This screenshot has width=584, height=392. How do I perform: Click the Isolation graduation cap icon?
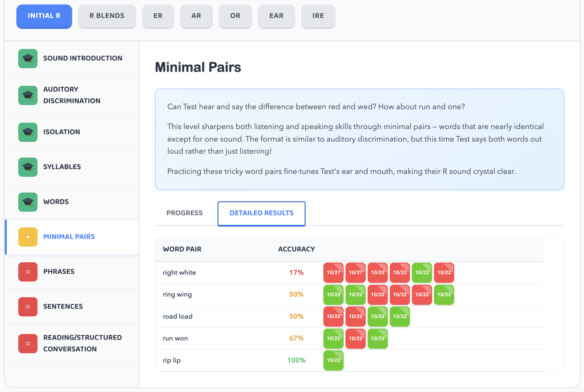coord(28,132)
